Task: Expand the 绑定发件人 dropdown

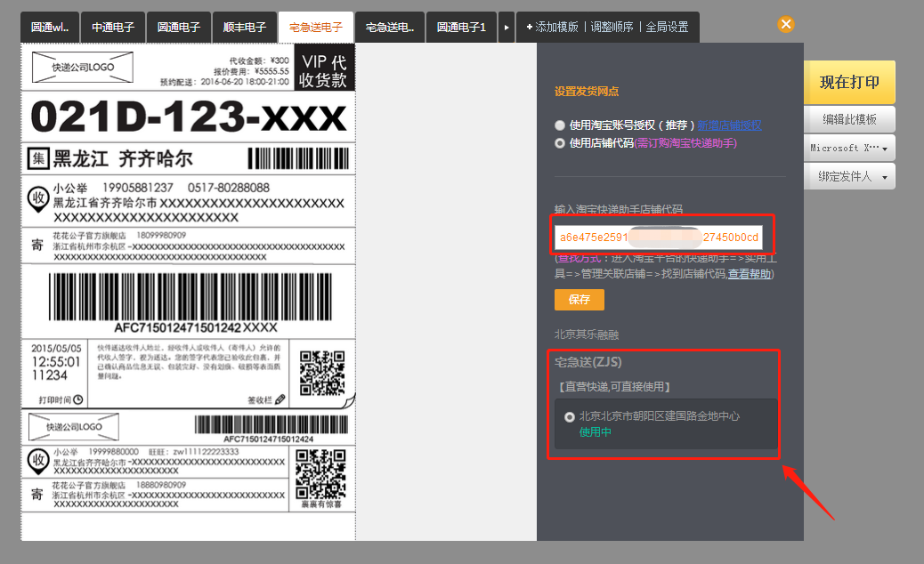Action: tap(848, 175)
